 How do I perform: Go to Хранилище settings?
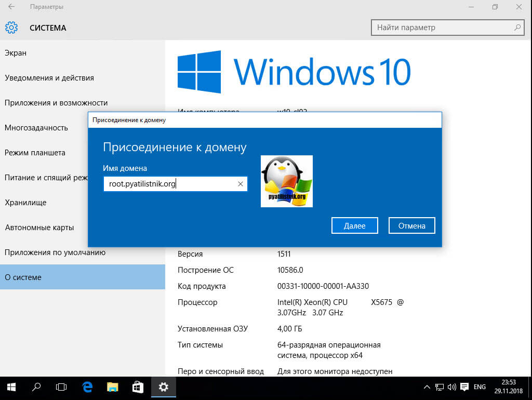(25, 203)
